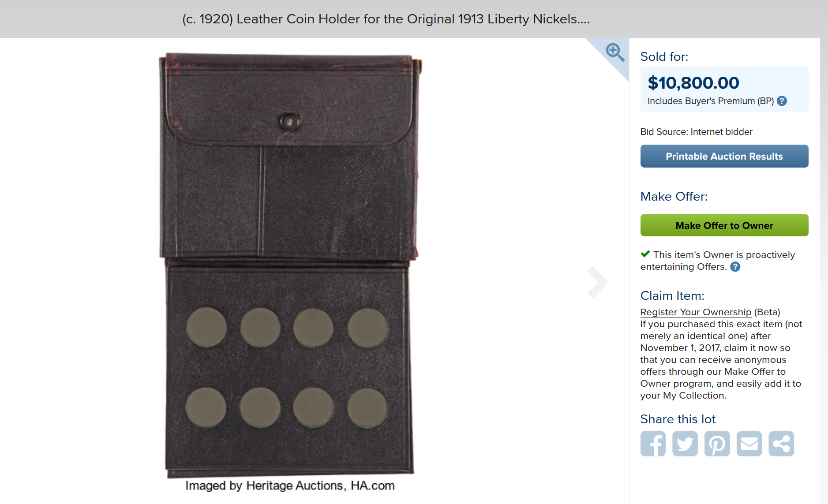Open Buyer's Premium help icon
Viewport: 828px width, 504px height.
(782, 101)
